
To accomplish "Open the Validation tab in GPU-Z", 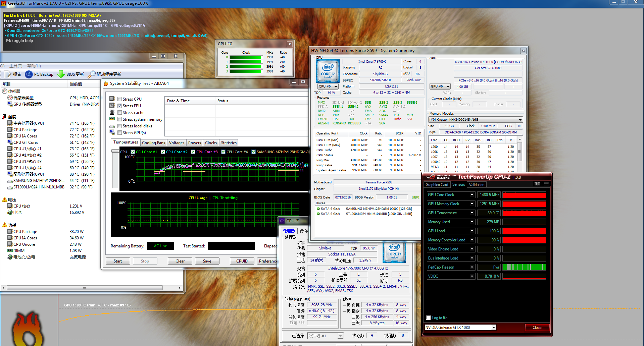I will [x=477, y=185].
